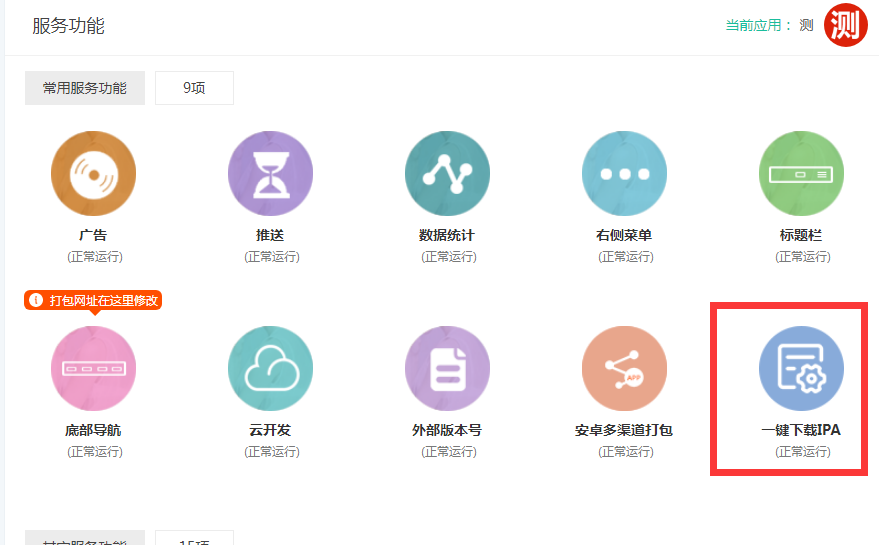Open the 广告 advertising service icon
The image size is (879, 545).
click(x=93, y=174)
